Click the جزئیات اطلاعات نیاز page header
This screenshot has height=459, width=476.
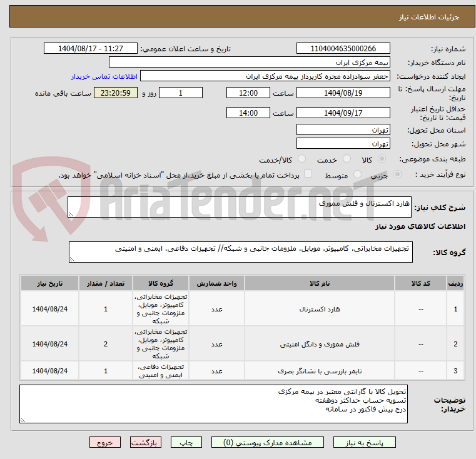pos(429,17)
